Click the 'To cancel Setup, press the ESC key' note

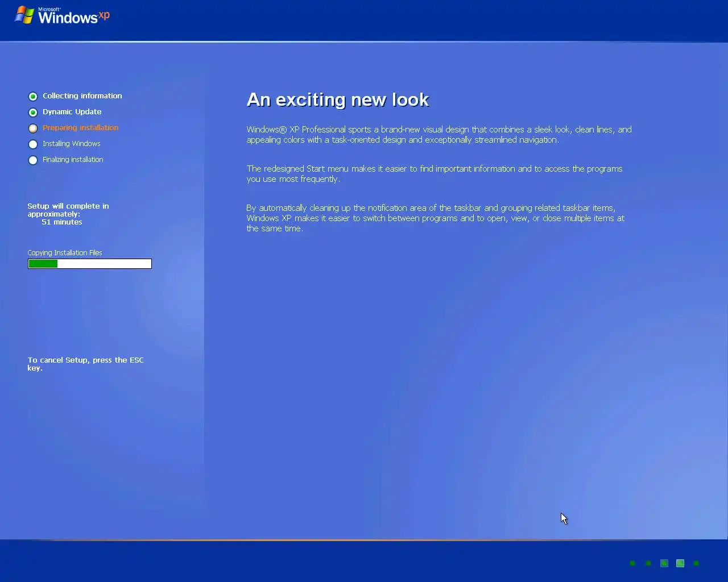(85, 364)
